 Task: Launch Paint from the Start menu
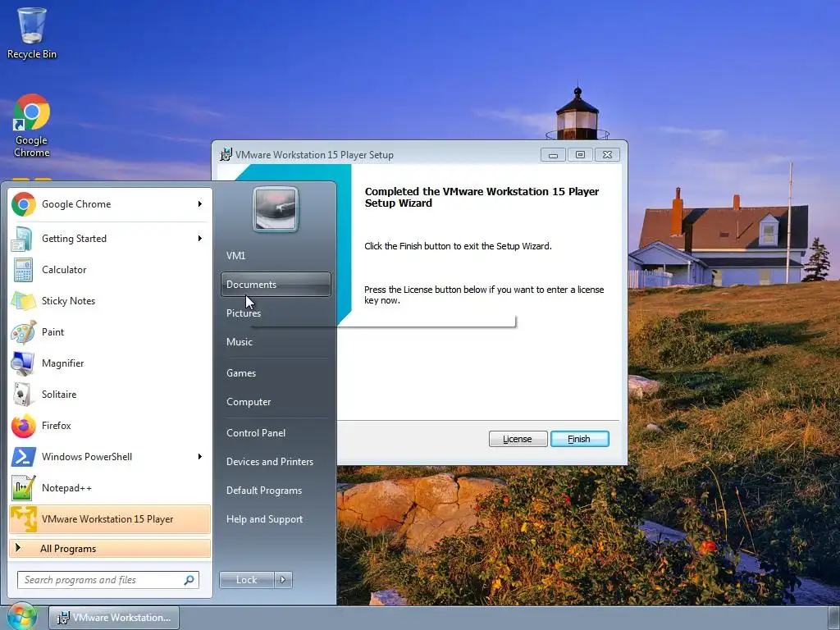click(x=110, y=331)
